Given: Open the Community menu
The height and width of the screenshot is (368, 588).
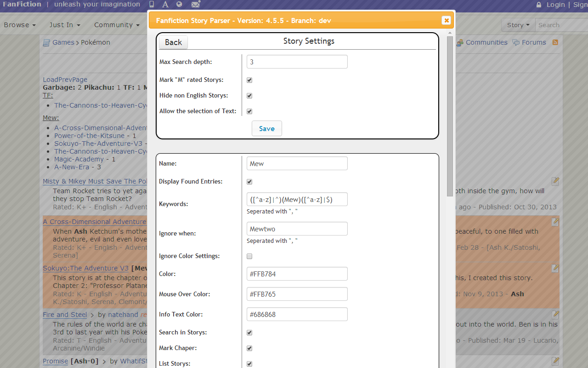Looking at the screenshot, I should (117, 25).
